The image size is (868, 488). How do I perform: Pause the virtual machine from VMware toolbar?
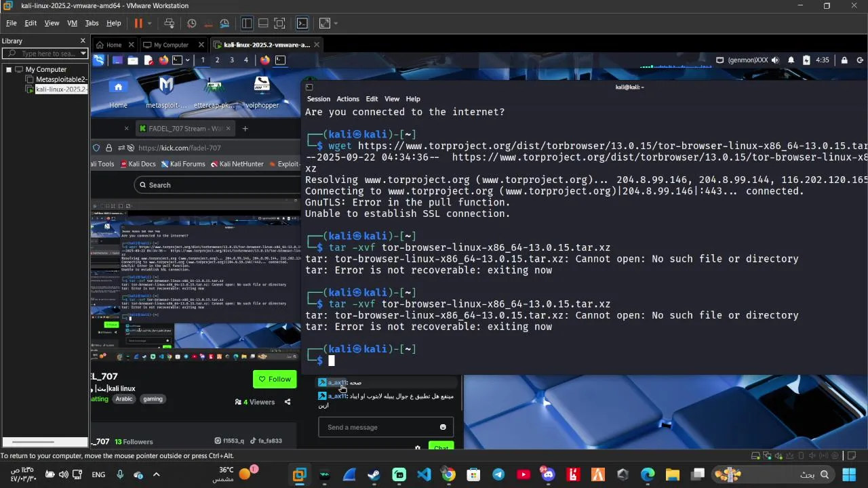click(138, 23)
